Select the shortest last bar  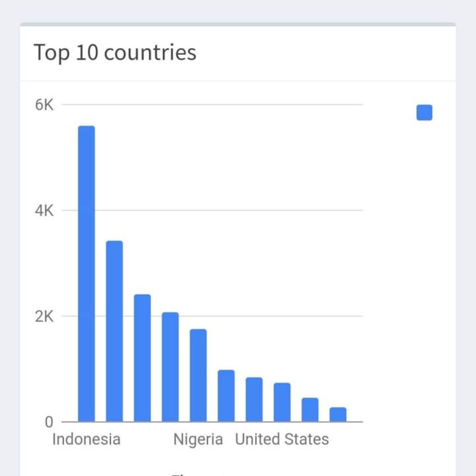coord(338,414)
